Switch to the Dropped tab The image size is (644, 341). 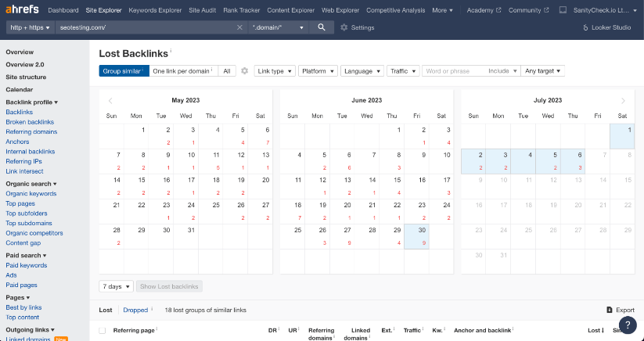point(135,310)
